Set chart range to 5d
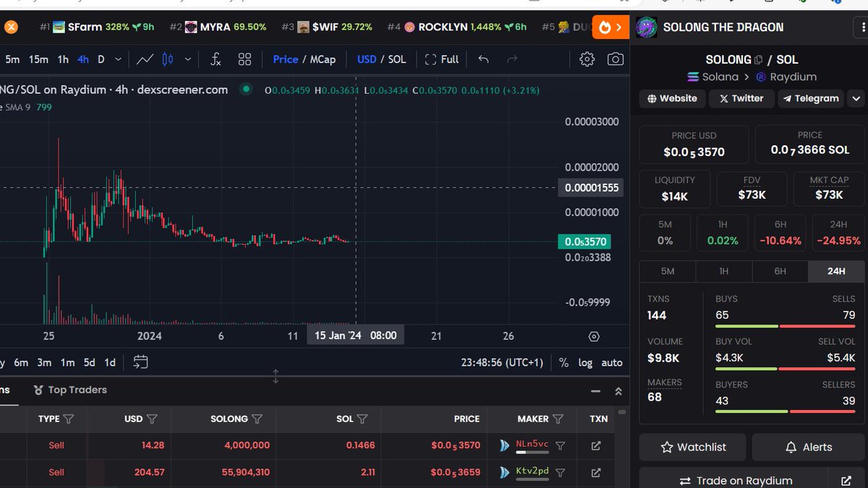Image resolution: width=868 pixels, height=488 pixels. (x=89, y=363)
